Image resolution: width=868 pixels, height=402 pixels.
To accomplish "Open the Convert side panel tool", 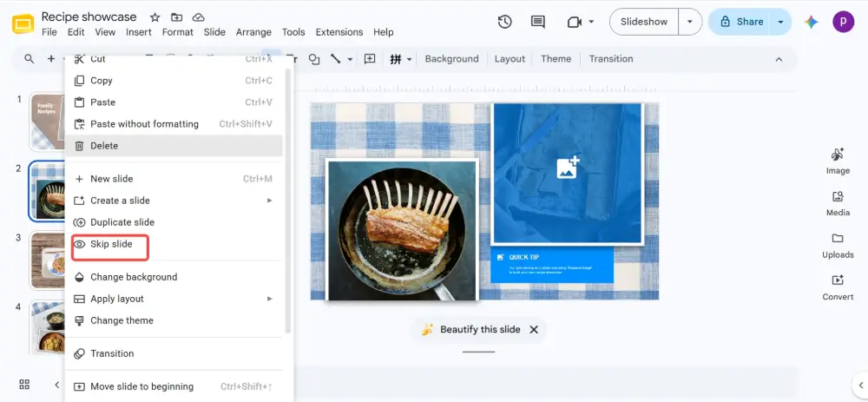I will pos(838,287).
